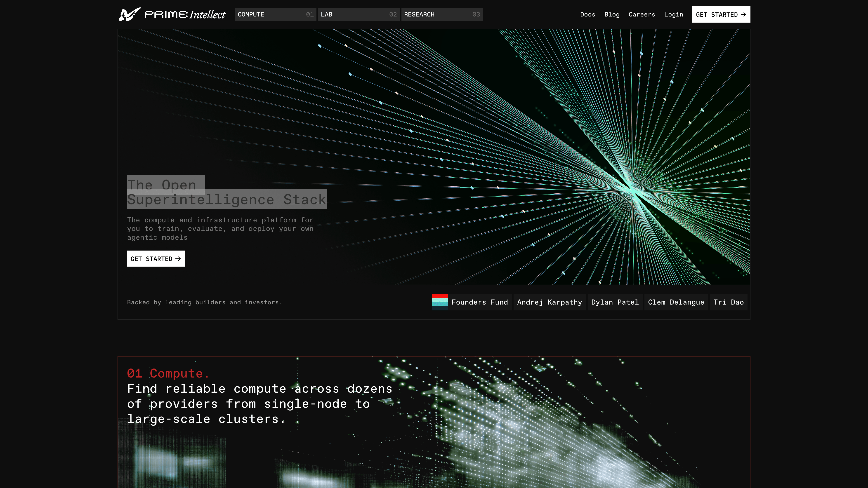868x488 pixels.
Task: Click the Prime Intellect bird logo
Action: tap(129, 14)
